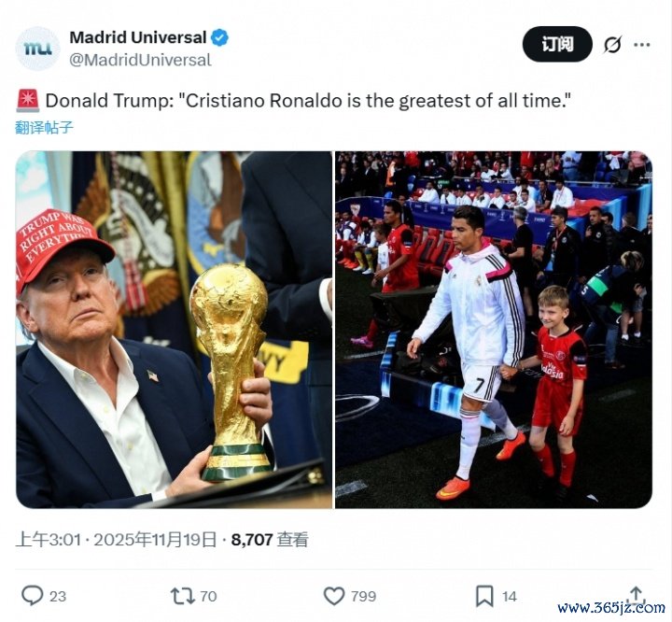Click the 799 likes count

363,596
